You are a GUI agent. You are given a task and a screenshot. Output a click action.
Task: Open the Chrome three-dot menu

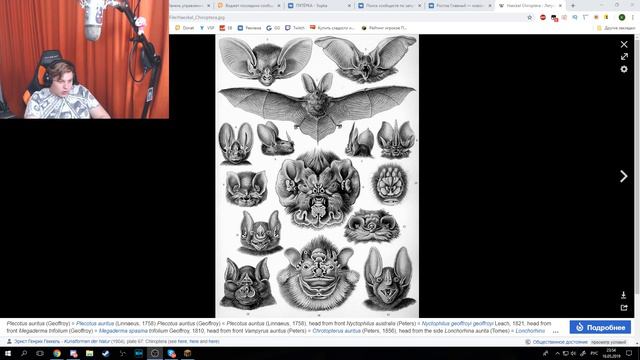[x=633, y=18]
